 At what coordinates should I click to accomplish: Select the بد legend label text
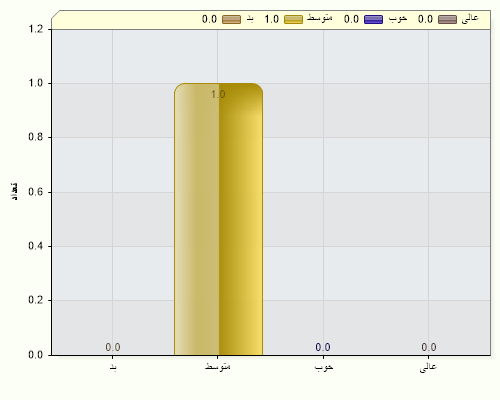[x=250, y=19]
